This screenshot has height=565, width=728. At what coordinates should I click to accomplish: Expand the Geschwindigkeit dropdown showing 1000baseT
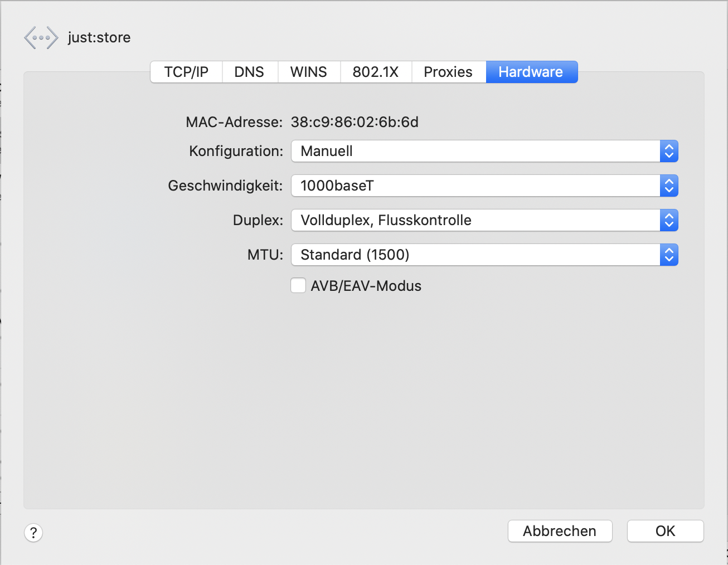coord(484,186)
